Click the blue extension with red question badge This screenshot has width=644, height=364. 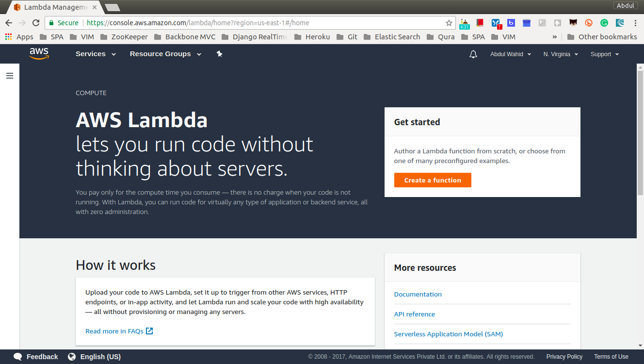pyautogui.click(x=496, y=23)
